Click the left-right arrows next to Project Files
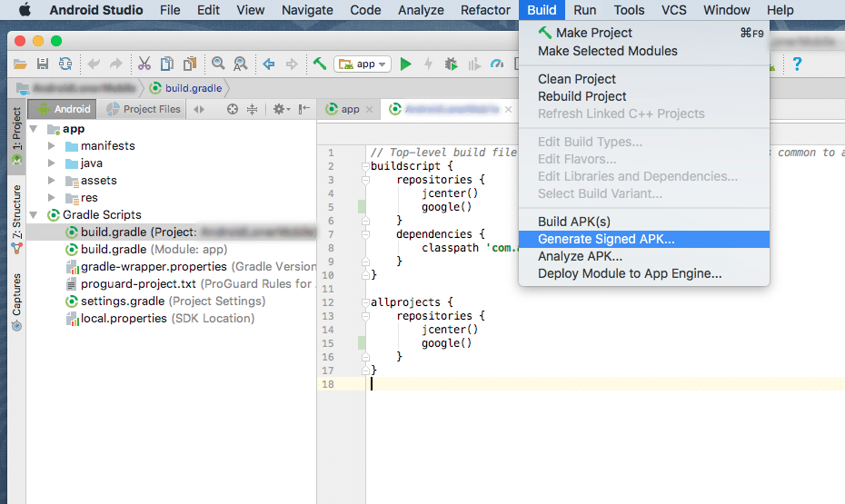Screen dimensions: 845x504 tap(199, 109)
